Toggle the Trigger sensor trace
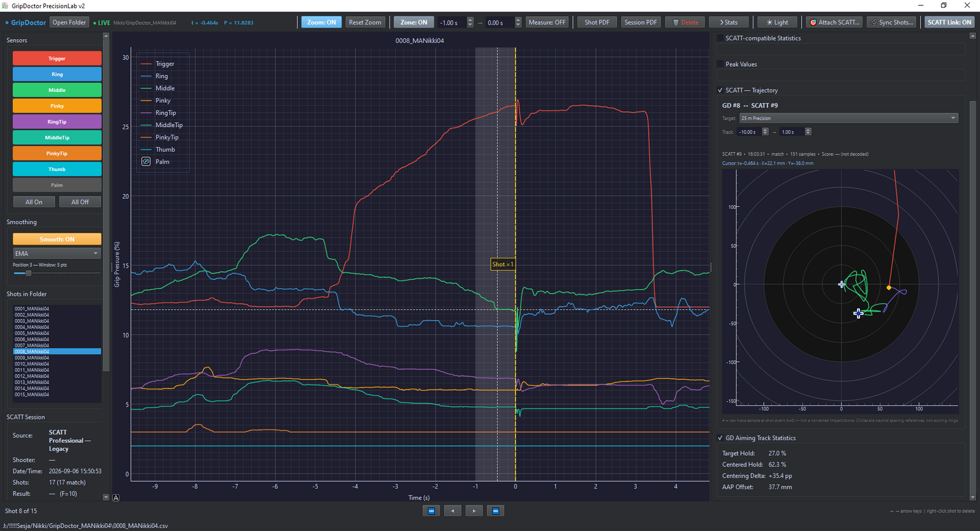This screenshot has height=531, width=980. click(57, 59)
